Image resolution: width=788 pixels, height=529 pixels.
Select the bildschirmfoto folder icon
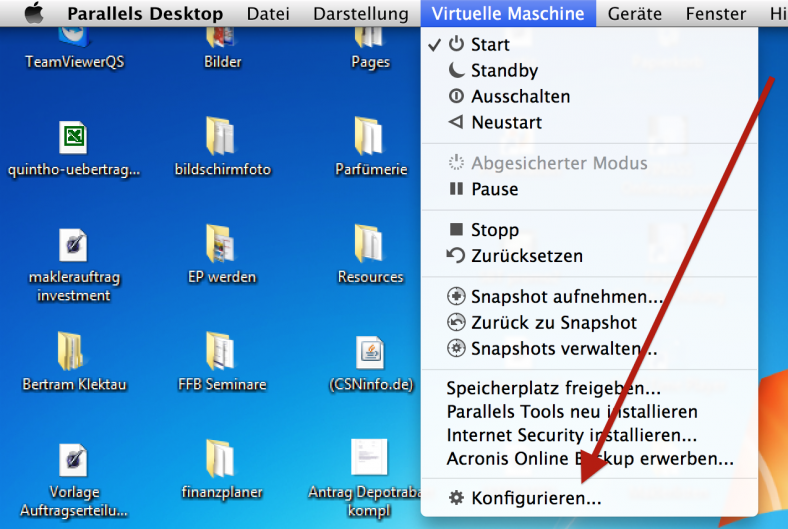(222, 147)
